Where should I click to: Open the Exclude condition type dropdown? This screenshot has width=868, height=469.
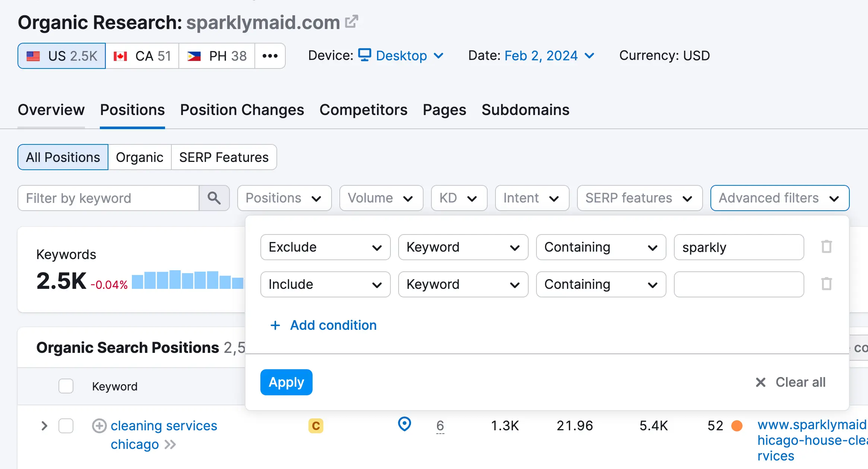(325, 247)
